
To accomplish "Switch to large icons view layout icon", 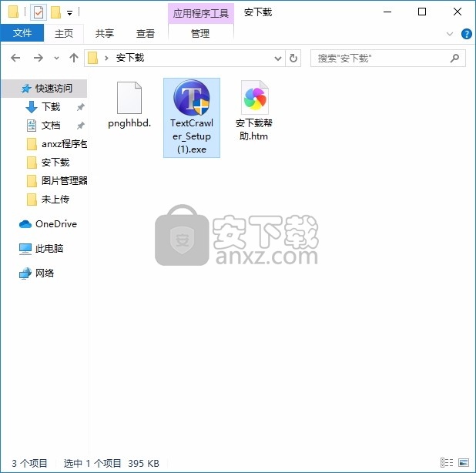I will click(x=464, y=463).
